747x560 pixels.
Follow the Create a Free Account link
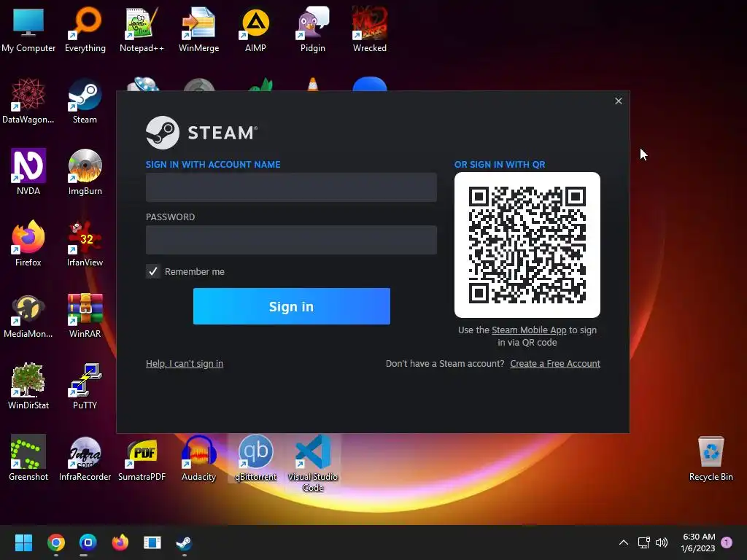555,364
